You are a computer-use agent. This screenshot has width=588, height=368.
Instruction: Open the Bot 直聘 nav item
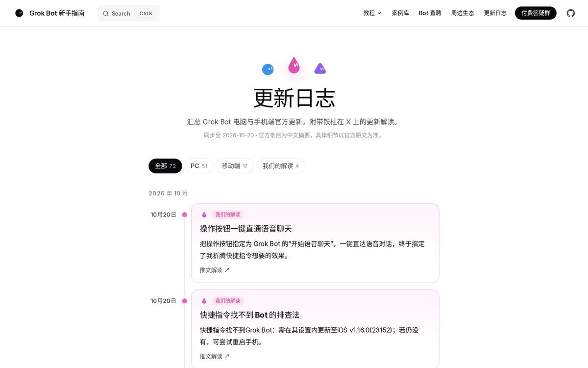click(x=430, y=13)
